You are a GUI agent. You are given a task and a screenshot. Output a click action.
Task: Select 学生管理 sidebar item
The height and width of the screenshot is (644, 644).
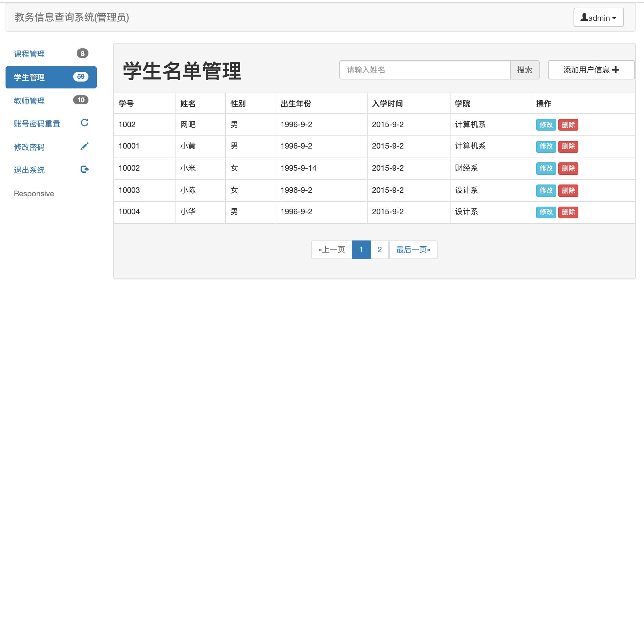pos(51,77)
